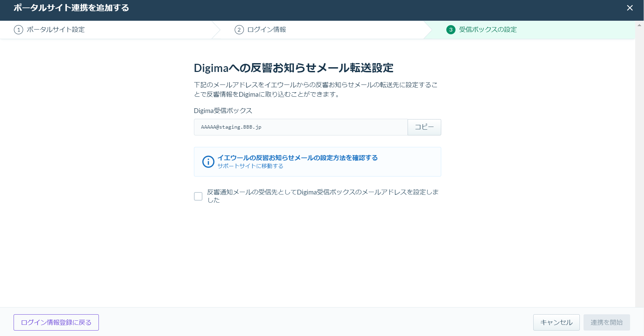Screen dimensions: 644x336
Task: Copy the inbox address with コピー button
Action: [424, 127]
